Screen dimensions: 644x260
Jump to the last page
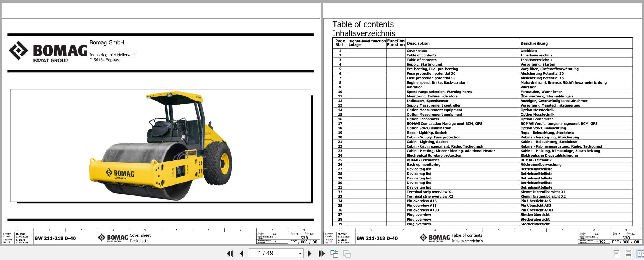(x=322, y=253)
